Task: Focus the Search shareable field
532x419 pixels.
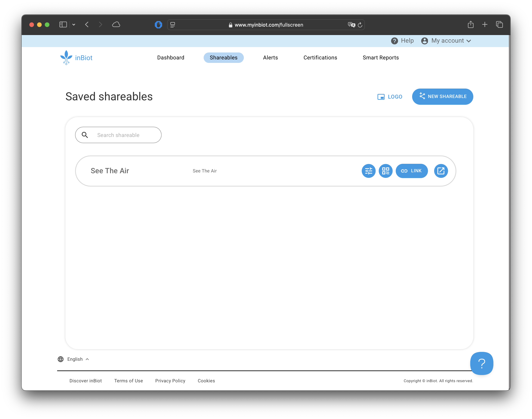Action: click(x=123, y=135)
